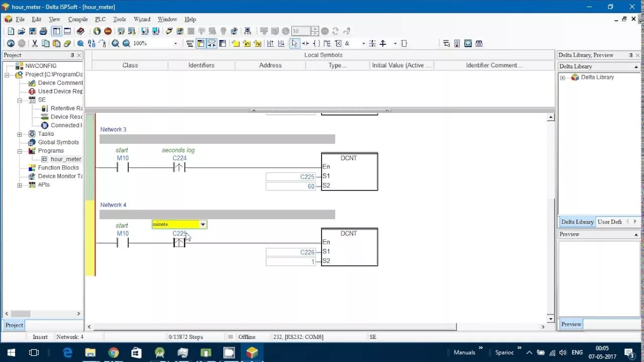The image size is (644, 362).
Task: Open Windows Start menu
Action: point(11,352)
